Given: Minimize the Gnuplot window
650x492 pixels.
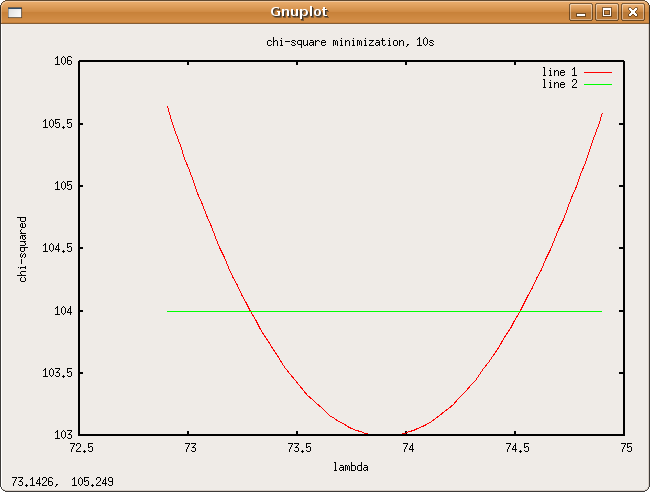Looking at the screenshot, I should click(x=581, y=12).
